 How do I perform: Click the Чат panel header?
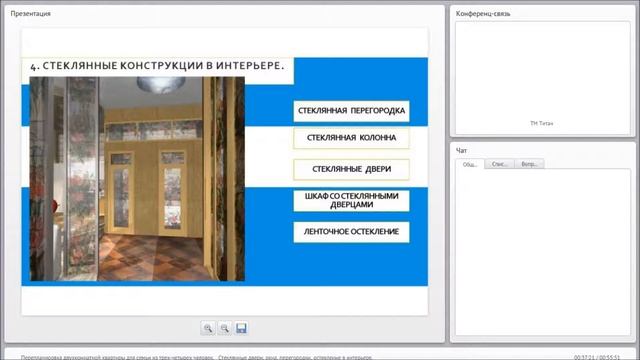tap(461, 151)
